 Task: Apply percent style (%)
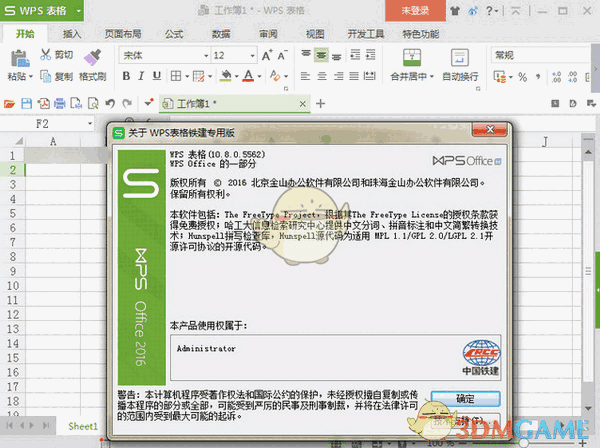pyautogui.click(x=522, y=77)
